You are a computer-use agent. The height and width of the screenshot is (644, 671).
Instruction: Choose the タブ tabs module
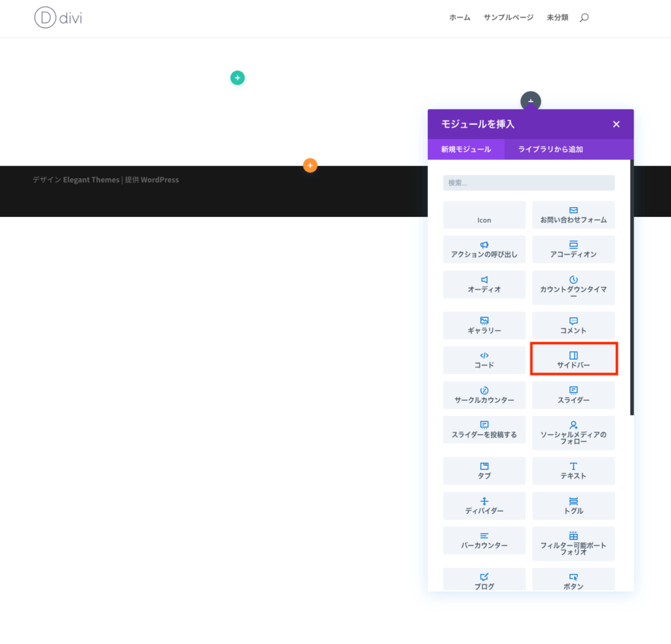pyautogui.click(x=484, y=471)
